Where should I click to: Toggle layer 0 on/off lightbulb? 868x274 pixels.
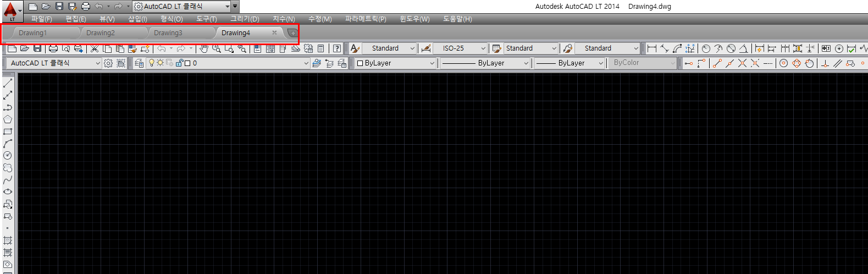click(152, 63)
